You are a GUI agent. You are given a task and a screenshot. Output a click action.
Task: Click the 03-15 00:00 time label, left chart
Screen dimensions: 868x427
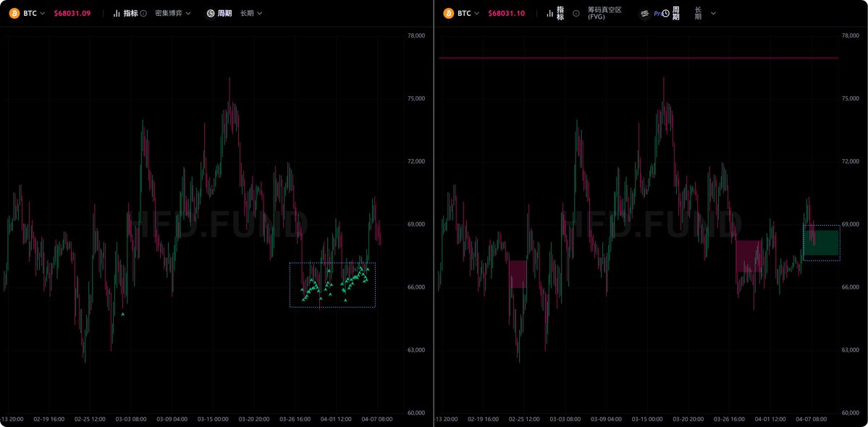[x=213, y=419]
